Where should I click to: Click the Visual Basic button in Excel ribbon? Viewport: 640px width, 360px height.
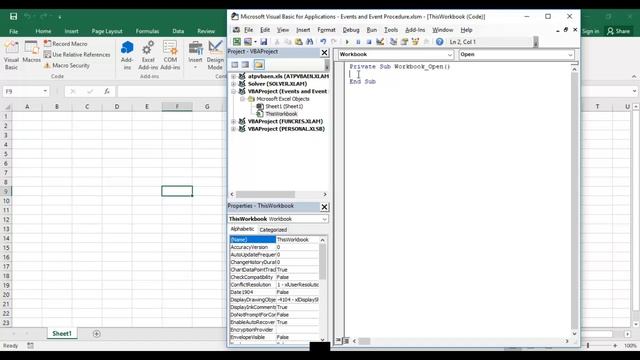coord(11,56)
